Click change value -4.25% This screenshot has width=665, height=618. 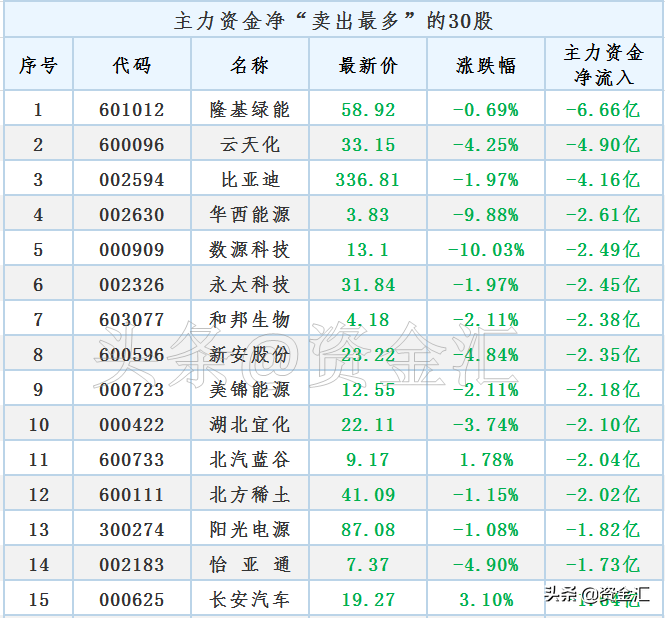pos(486,145)
